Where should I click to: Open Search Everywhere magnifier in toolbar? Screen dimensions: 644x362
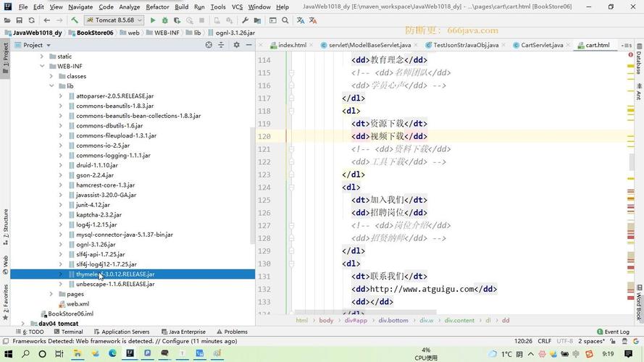(x=285, y=20)
